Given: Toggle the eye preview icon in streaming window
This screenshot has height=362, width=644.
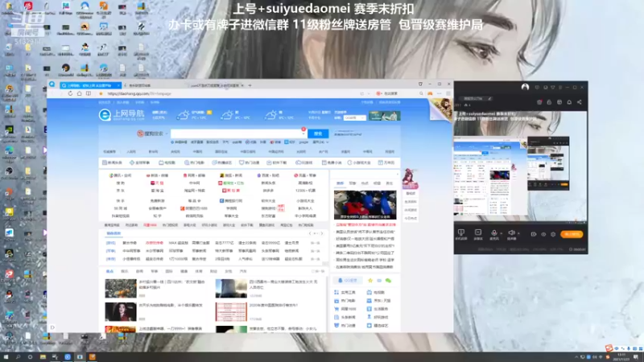Looking at the screenshot, I should click(543, 234).
